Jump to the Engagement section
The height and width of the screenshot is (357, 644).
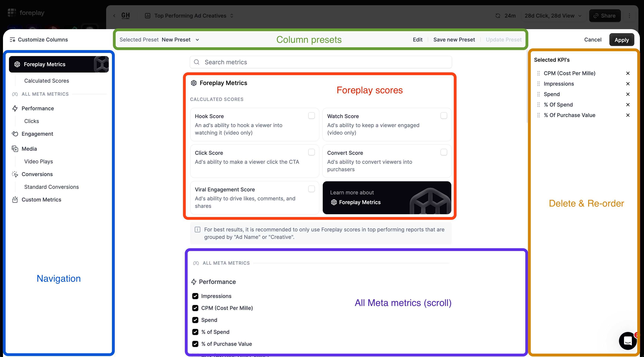37,134
